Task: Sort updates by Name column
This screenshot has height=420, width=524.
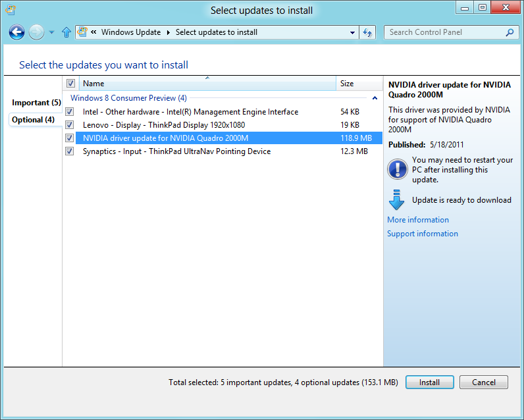Action: tap(207, 83)
